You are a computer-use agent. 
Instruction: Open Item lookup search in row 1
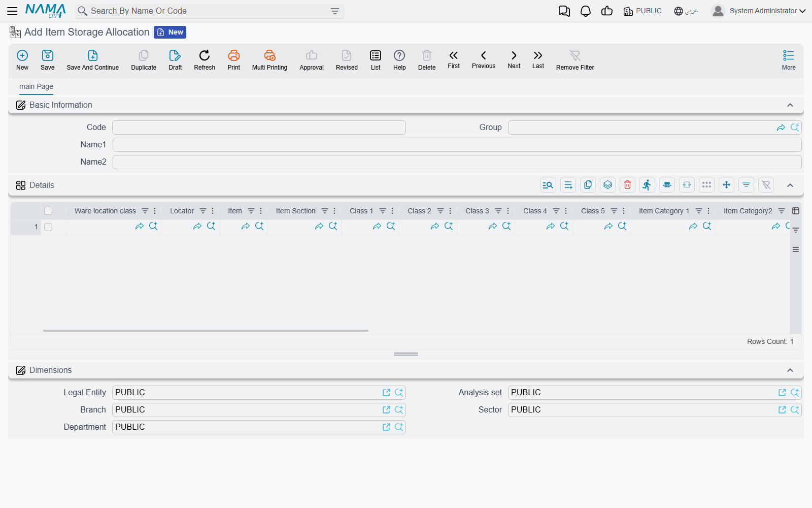tap(259, 226)
